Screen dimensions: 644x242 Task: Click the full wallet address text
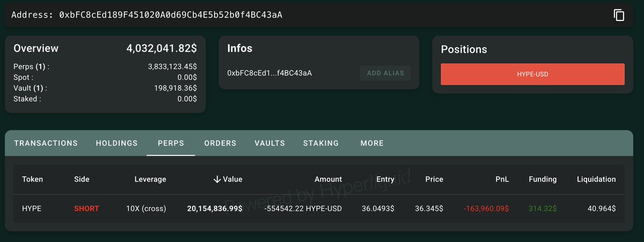pos(171,15)
